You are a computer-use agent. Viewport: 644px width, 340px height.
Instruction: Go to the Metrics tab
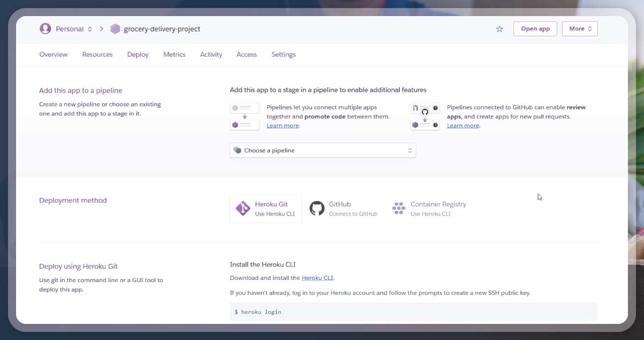point(174,54)
